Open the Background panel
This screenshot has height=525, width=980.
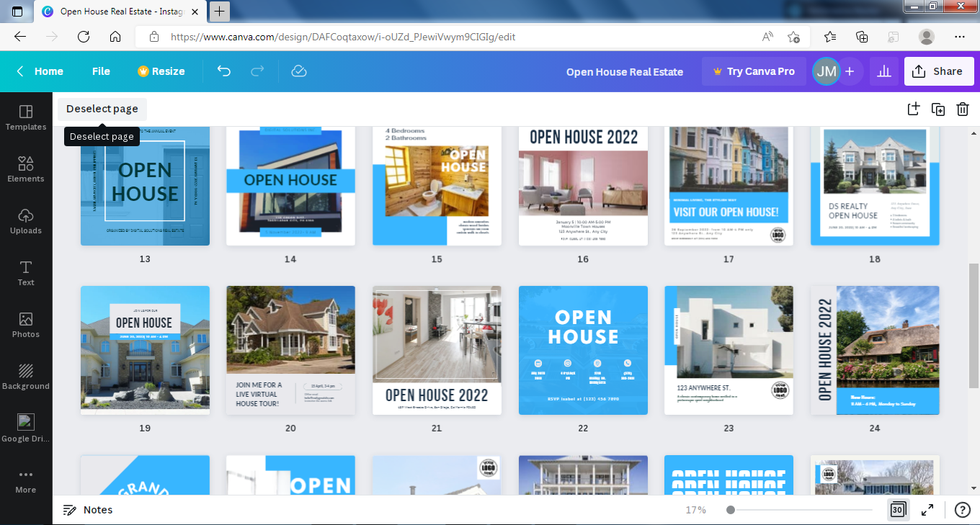[26, 377]
